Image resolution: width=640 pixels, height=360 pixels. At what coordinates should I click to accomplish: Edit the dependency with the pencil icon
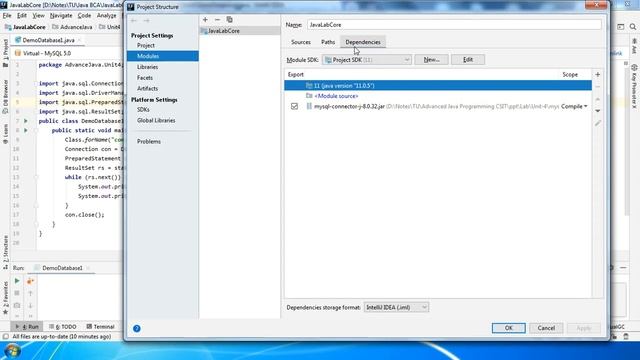(x=598, y=123)
